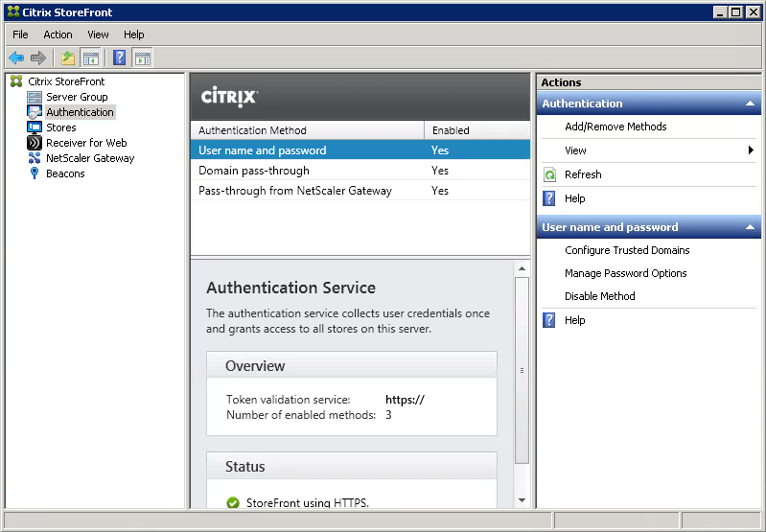Select User name and password row

(x=360, y=150)
